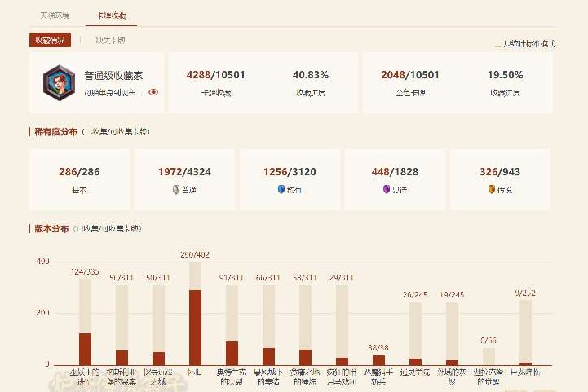Click the 19/245 bar value label
Viewport: 588px width, 392px height.
(452, 295)
